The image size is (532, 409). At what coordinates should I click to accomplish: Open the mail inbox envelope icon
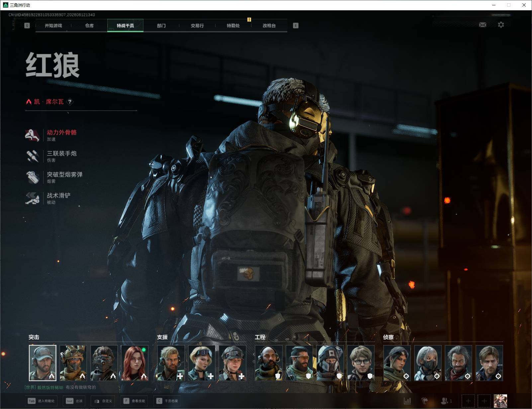coord(483,25)
